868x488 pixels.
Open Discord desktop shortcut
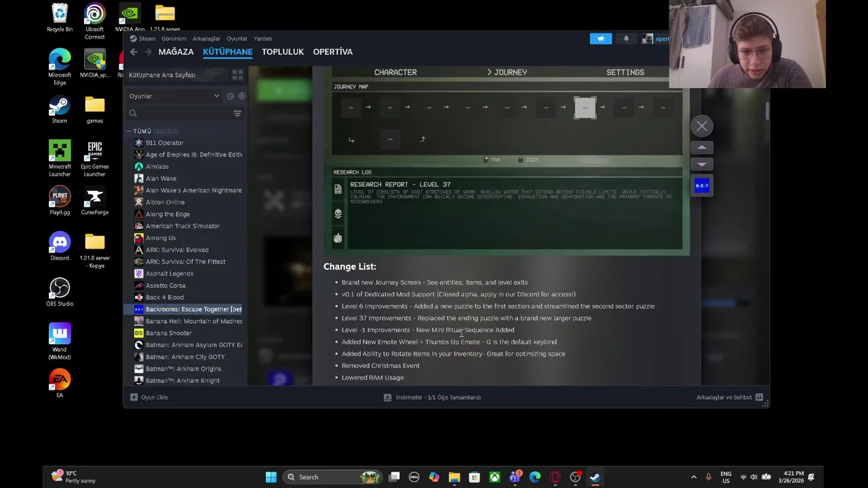click(x=60, y=247)
